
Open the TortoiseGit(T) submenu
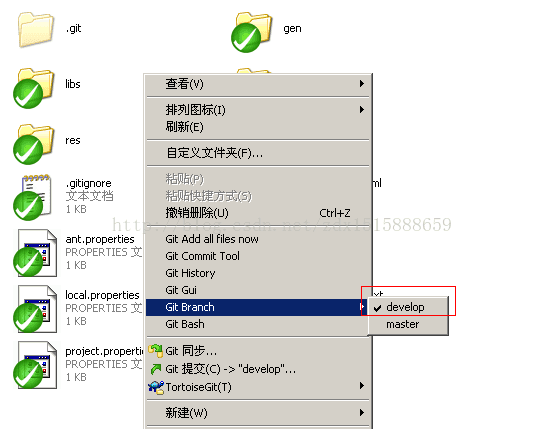pyautogui.click(x=258, y=387)
